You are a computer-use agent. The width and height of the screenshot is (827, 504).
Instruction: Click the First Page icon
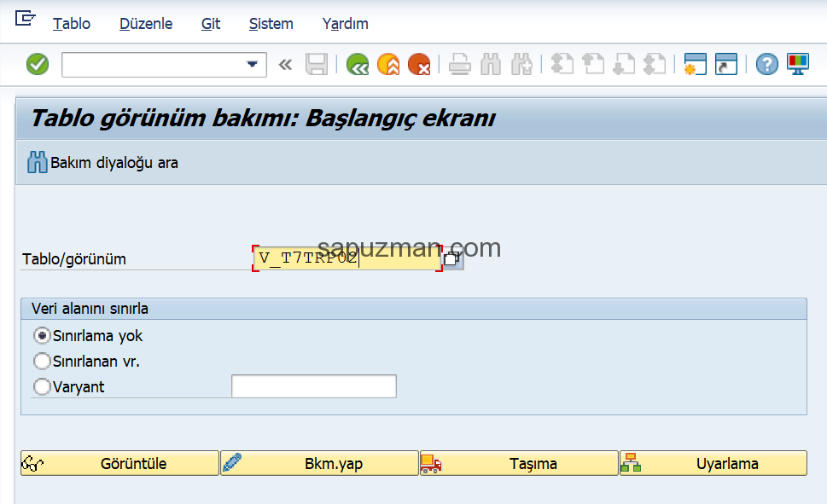pyautogui.click(x=562, y=64)
